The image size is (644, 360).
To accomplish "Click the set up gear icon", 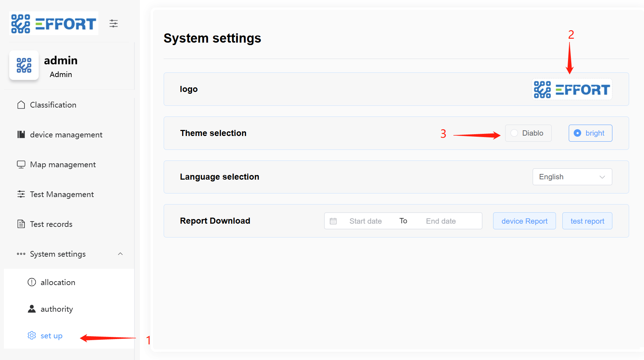I will (32, 336).
